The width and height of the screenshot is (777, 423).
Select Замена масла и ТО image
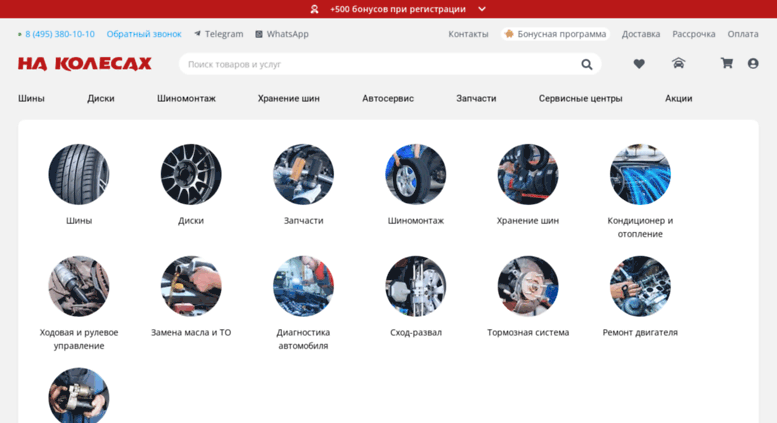[x=191, y=286]
